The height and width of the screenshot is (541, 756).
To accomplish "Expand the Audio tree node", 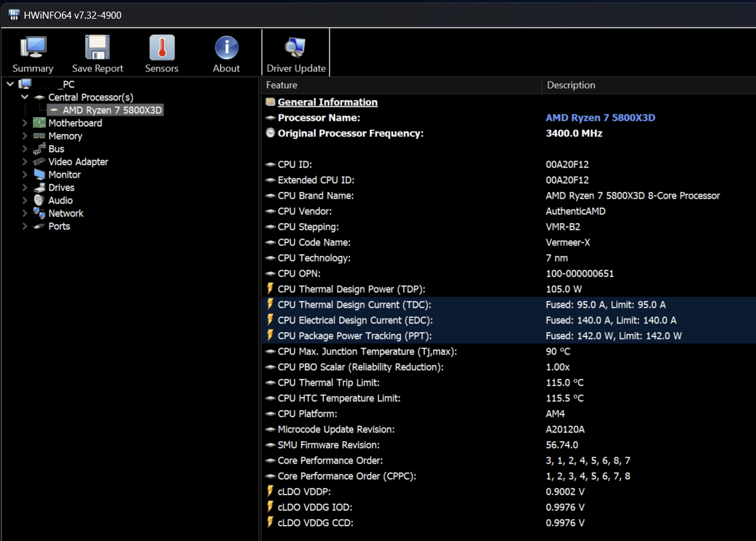I will coord(24,201).
